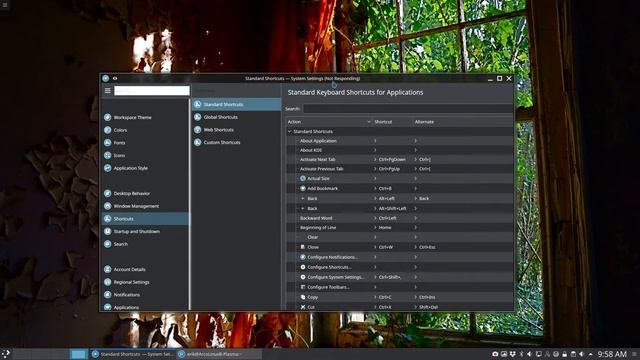The height and width of the screenshot is (360, 640).
Task: Select the Custom Shortcuts module
Action: click(236, 142)
